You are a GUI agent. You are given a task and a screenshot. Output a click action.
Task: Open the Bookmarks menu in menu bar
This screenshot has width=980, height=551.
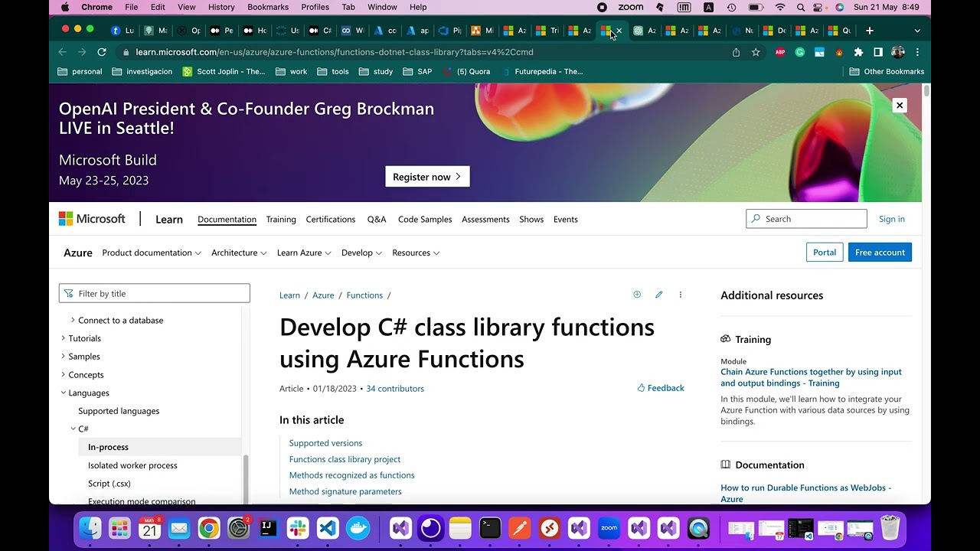click(268, 7)
